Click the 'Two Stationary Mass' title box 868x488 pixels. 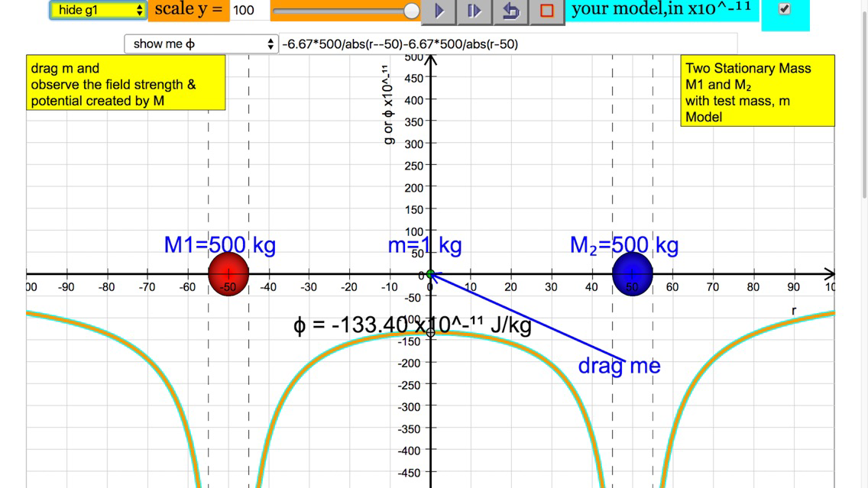pos(757,91)
